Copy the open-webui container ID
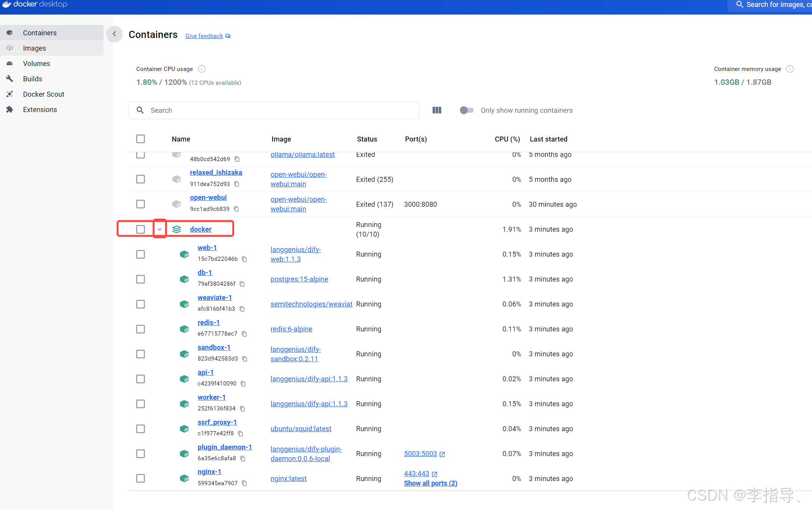This screenshot has width=812, height=509. [236, 209]
